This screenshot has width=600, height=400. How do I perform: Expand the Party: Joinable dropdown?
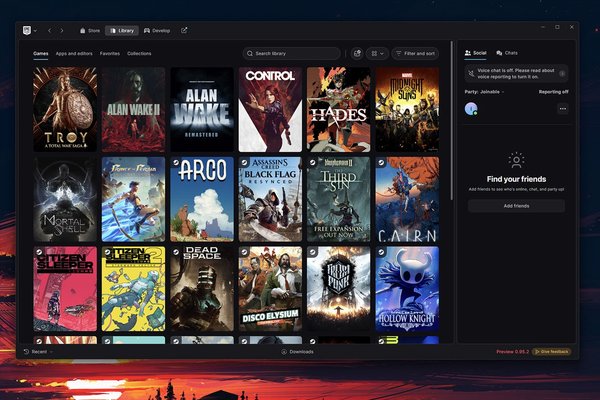[x=484, y=92]
